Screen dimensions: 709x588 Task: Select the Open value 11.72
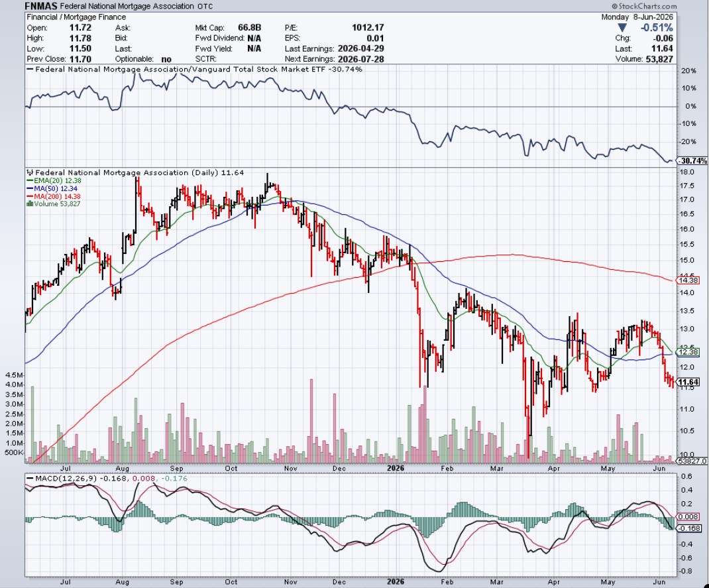click(x=80, y=28)
